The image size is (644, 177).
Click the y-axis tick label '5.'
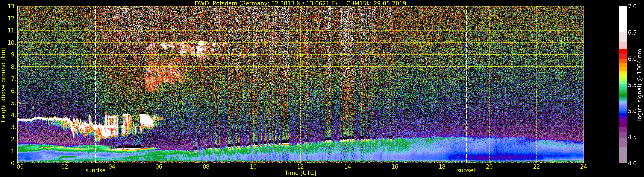(13, 103)
